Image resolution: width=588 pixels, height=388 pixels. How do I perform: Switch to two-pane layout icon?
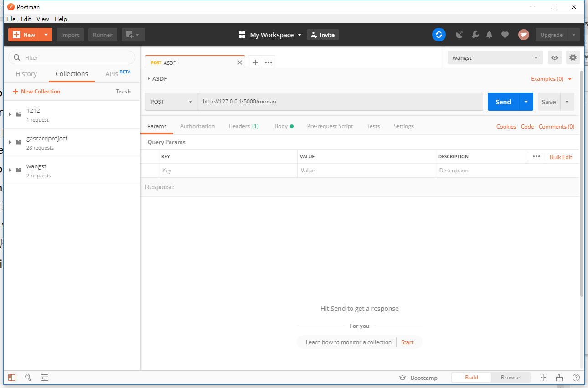[543, 378]
